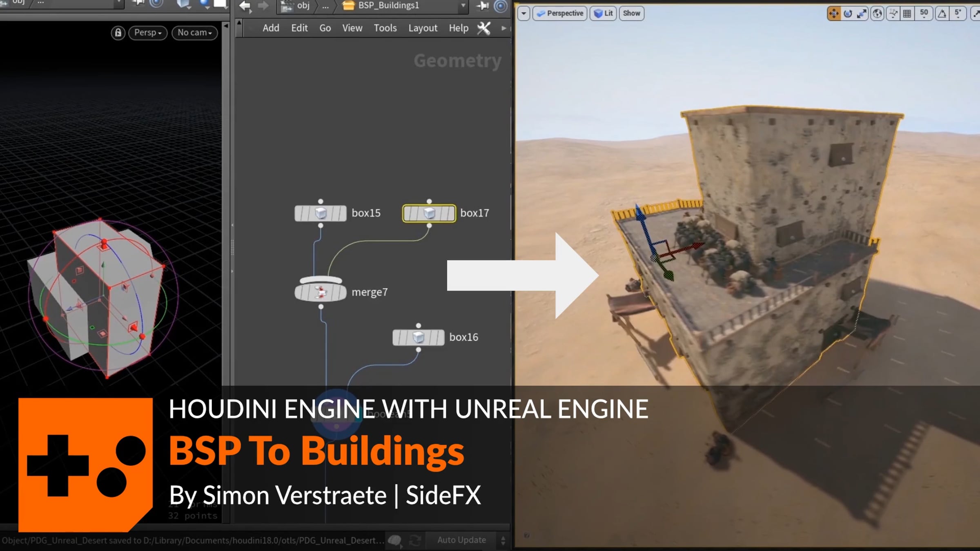This screenshot has width=980, height=551.
Task: Toggle the camera lock icon in Houdini viewport
Action: (x=118, y=33)
